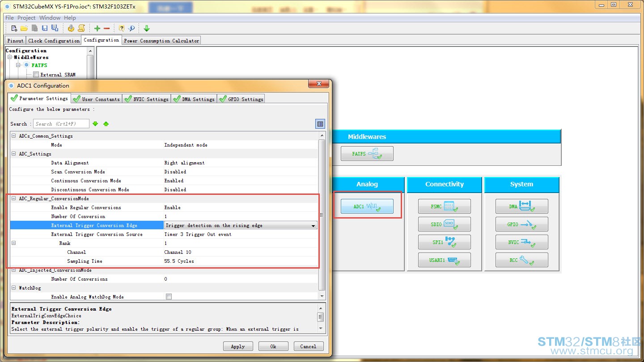Click the yellow Help question-mark icon

point(122,28)
